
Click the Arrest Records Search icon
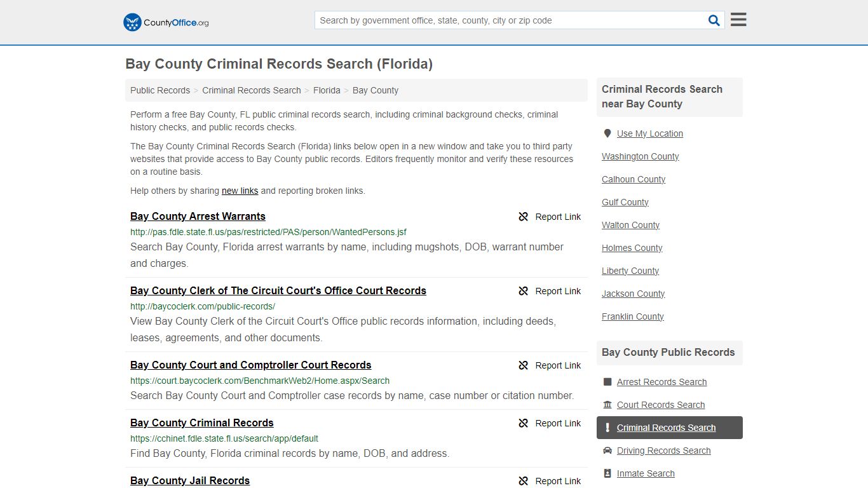607,382
